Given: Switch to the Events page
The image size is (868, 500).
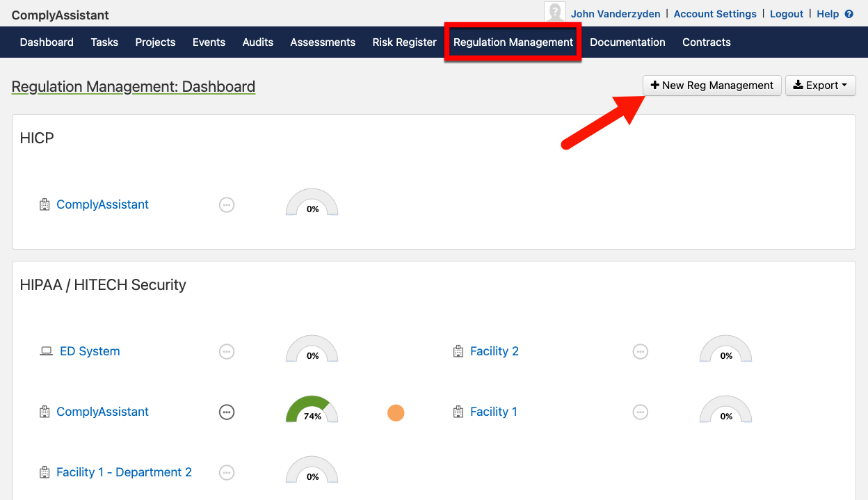Looking at the screenshot, I should (209, 42).
